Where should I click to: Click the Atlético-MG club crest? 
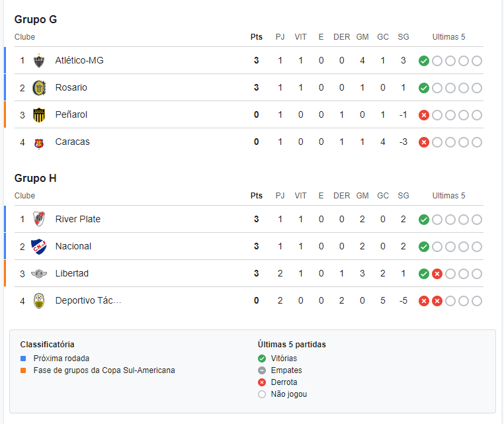tap(39, 60)
